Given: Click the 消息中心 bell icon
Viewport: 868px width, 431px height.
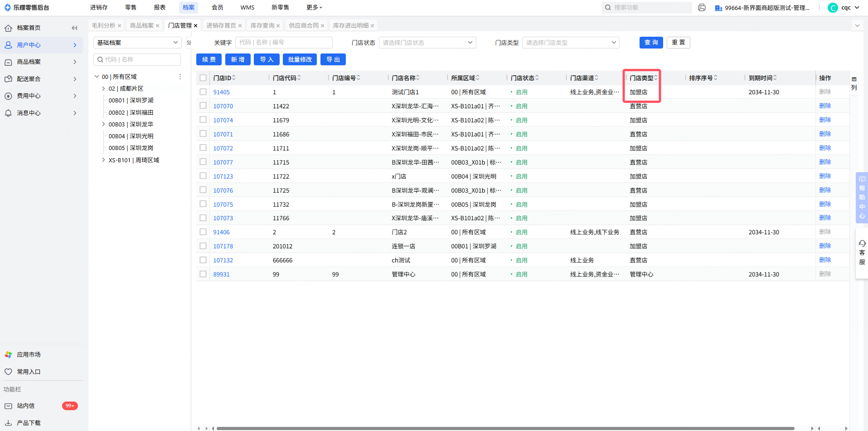Looking at the screenshot, I should click(x=8, y=113).
